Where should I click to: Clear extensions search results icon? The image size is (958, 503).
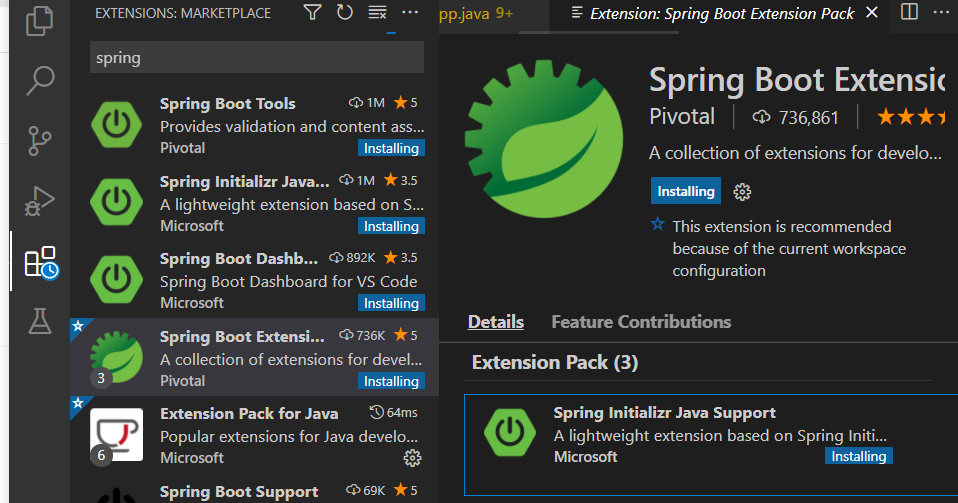378,12
